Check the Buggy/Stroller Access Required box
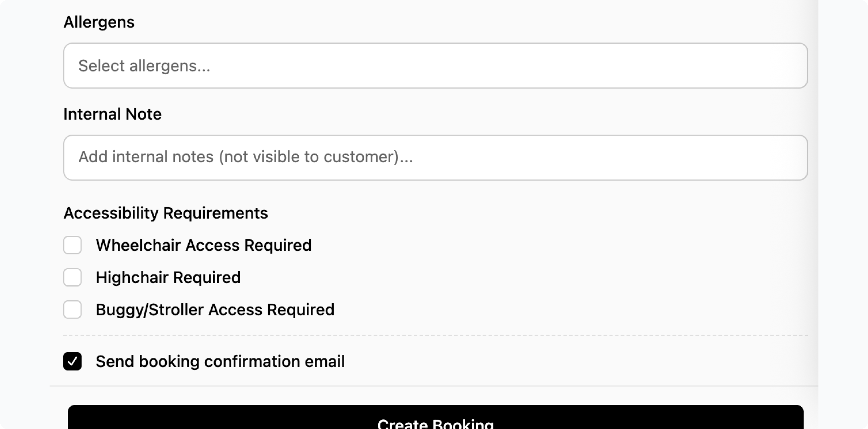The image size is (868, 429). [72, 310]
